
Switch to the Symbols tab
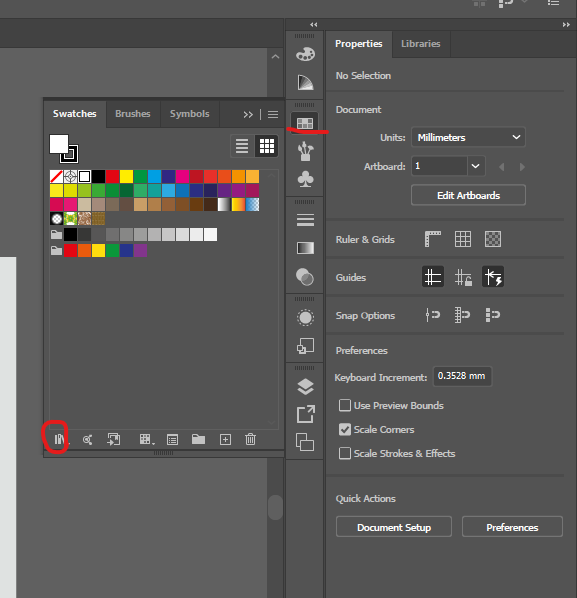[x=190, y=114]
